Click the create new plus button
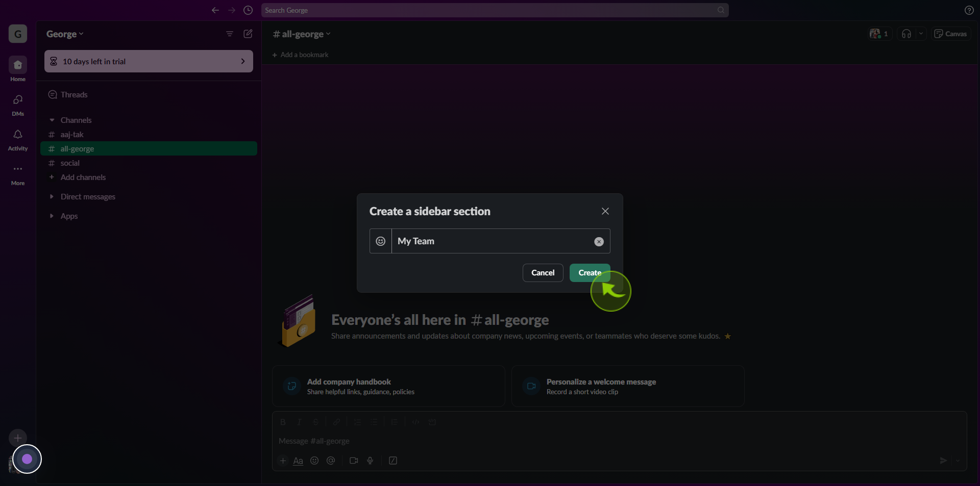 [18, 438]
